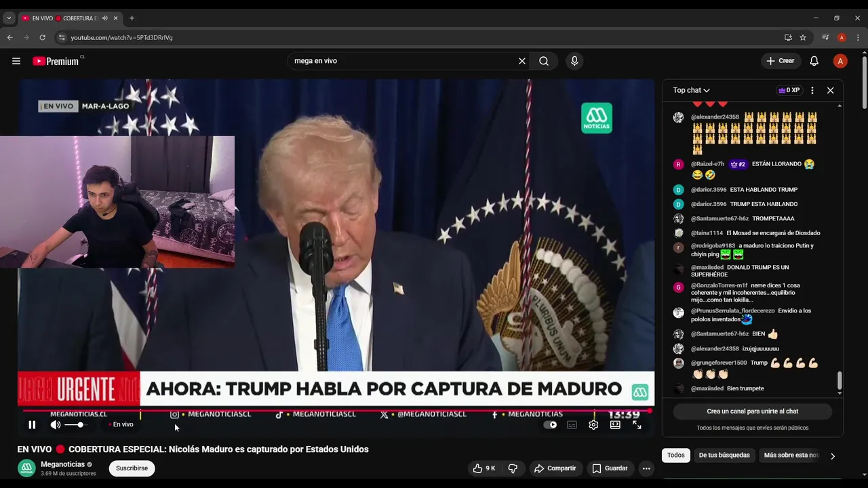Close the EN VIVO browser tab
Screen dimensions: 868x488
pyautogui.click(x=115, y=18)
